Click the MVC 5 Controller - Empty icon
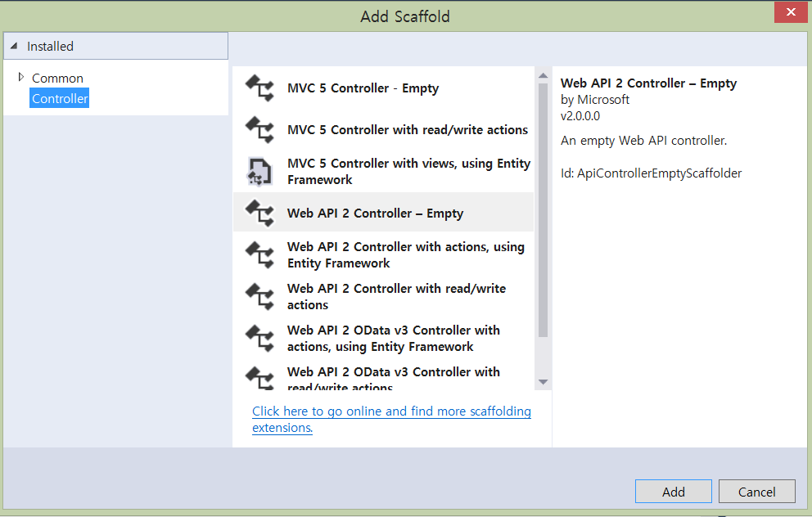The width and height of the screenshot is (812, 517). (259, 88)
